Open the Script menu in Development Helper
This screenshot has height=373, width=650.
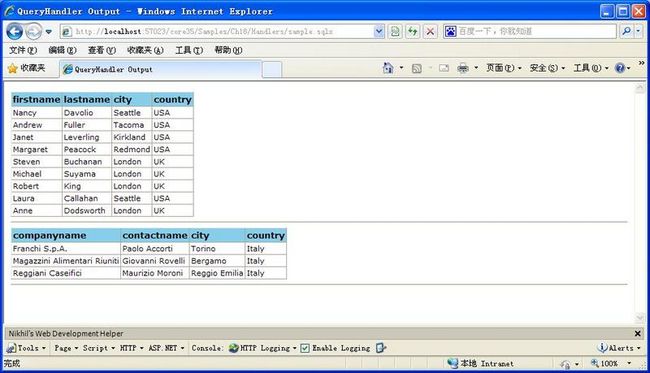point(99,348)
